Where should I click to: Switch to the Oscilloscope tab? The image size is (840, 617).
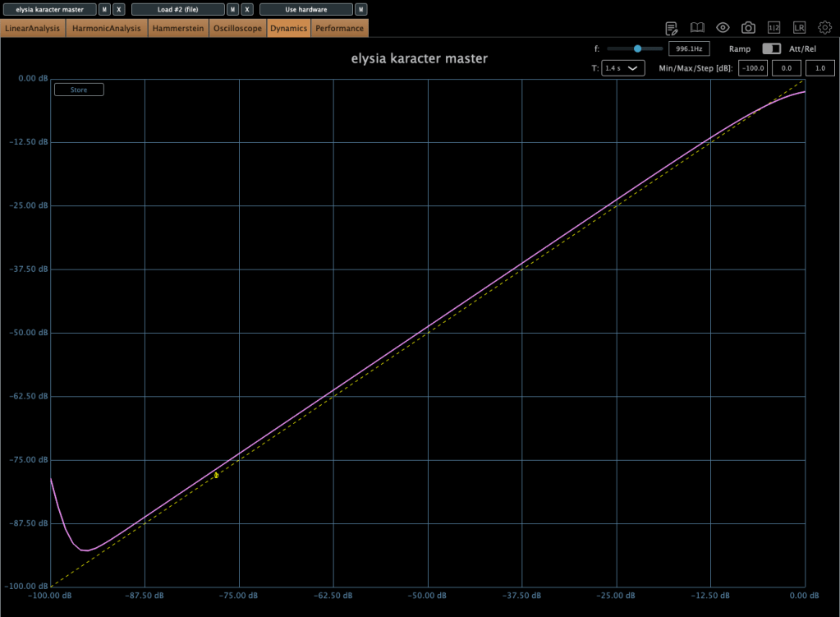click(x=237, y=29)
